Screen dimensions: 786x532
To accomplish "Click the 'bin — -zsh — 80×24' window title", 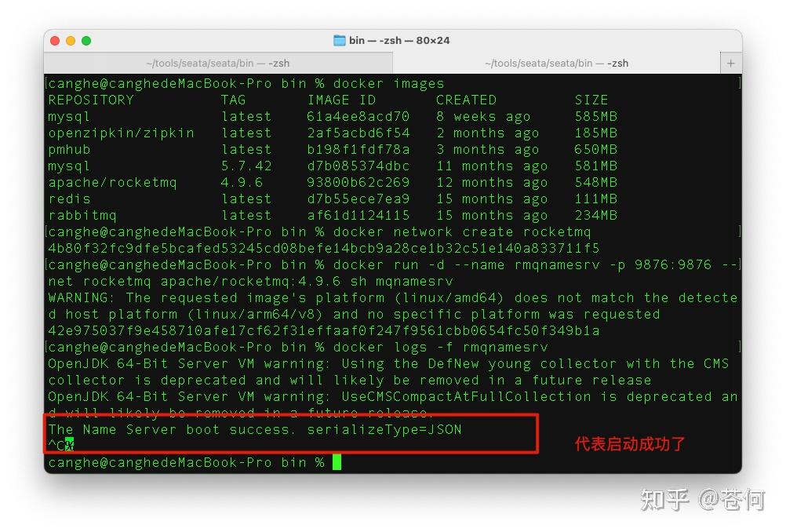I will click(399, 41).
